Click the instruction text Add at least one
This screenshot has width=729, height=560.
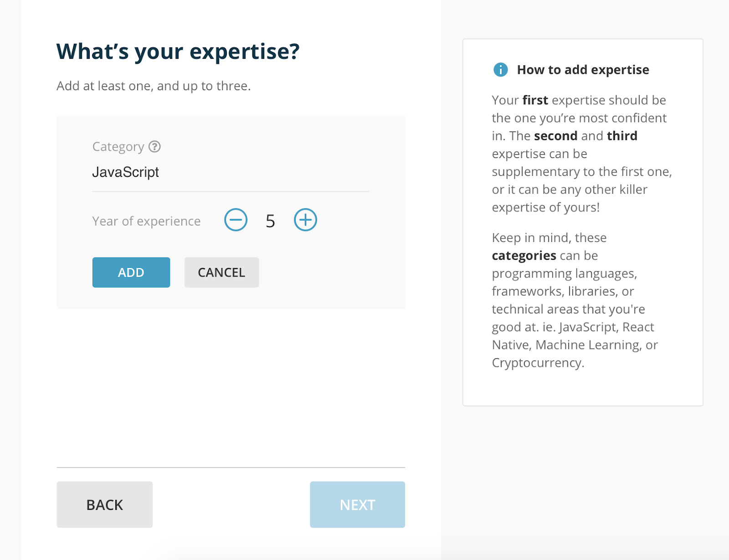coord(154,86)
